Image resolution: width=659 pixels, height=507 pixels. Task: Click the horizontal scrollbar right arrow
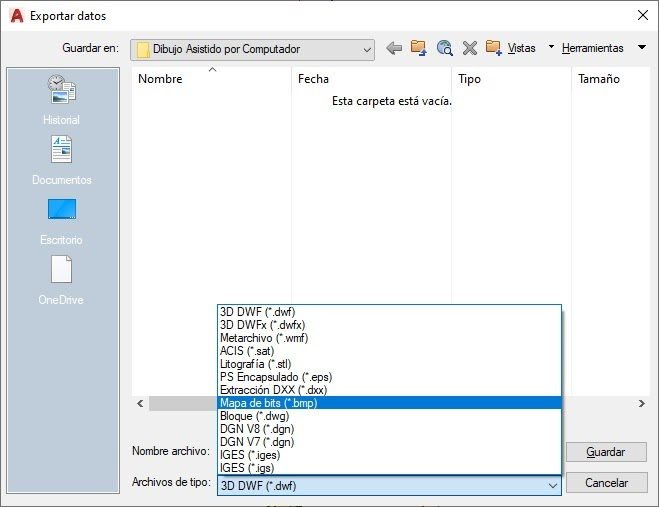pyautogui.click(x=642, y=404)
